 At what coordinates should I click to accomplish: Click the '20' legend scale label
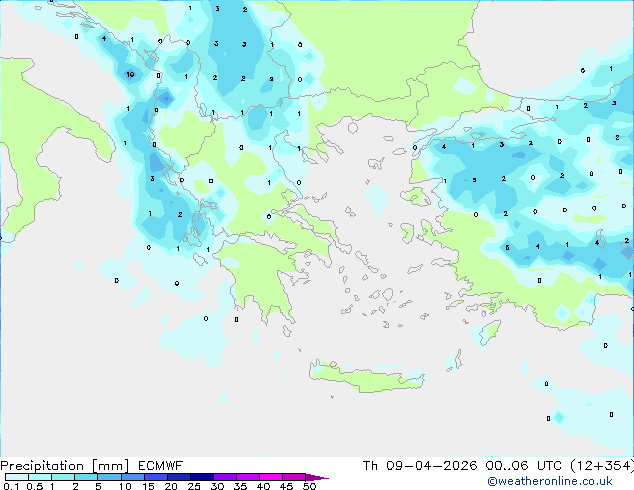pos(171,486)
